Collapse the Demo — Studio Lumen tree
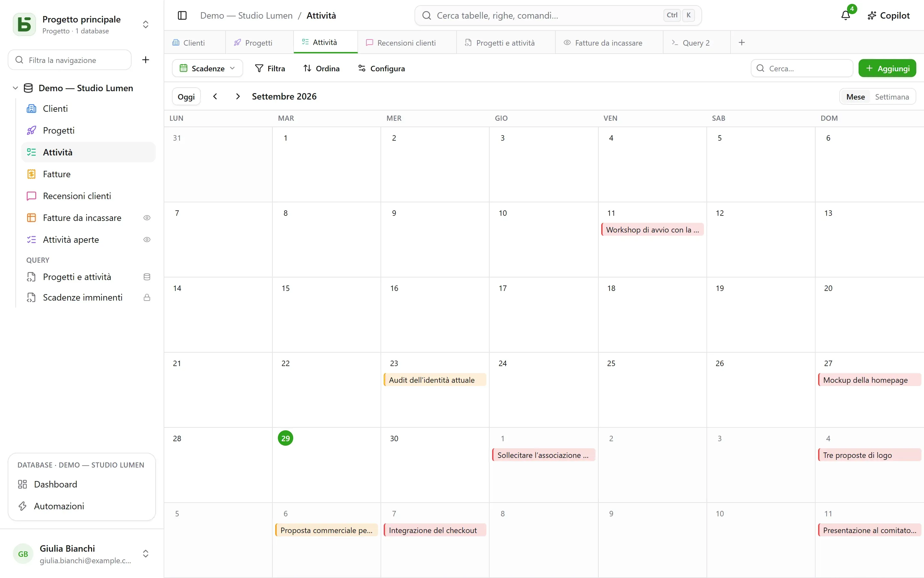Viewport: 924px width, 578px height. pyautogui.click(x=16, y=88)
